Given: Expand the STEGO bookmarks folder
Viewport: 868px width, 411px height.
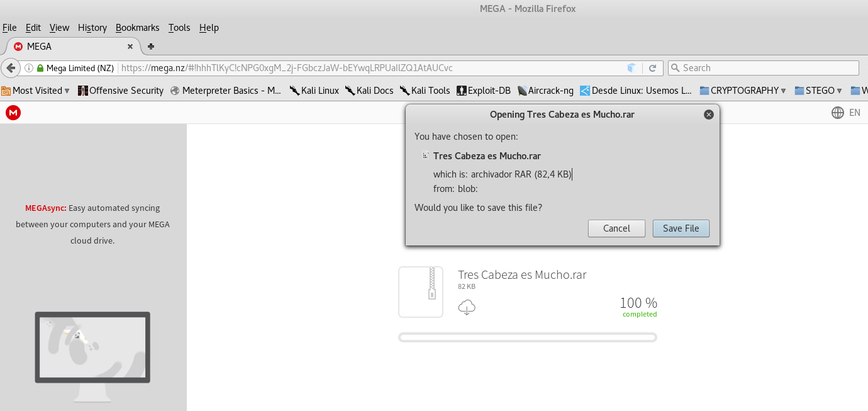Looking at the screenshot, I should (818, 91).
